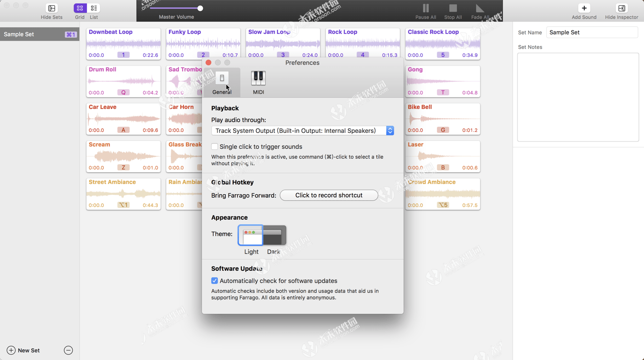Click the Set Name input field
Image resolution: width=644 pixels, height=360 pixels.
[592, 32]
